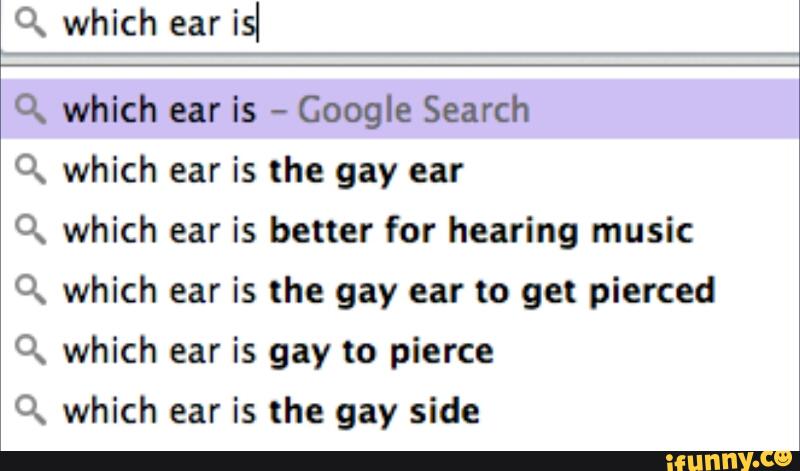This screenshot has width=800, height=471.
Task: Click magnifier icon beside 'gay ear to get pierced'
Action: (32, 290)
